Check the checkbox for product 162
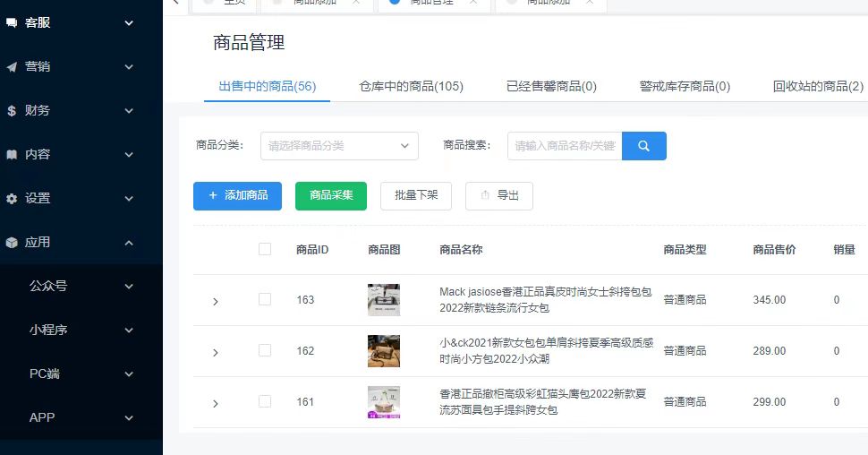 pyautogui.click(x=265, y=350)
